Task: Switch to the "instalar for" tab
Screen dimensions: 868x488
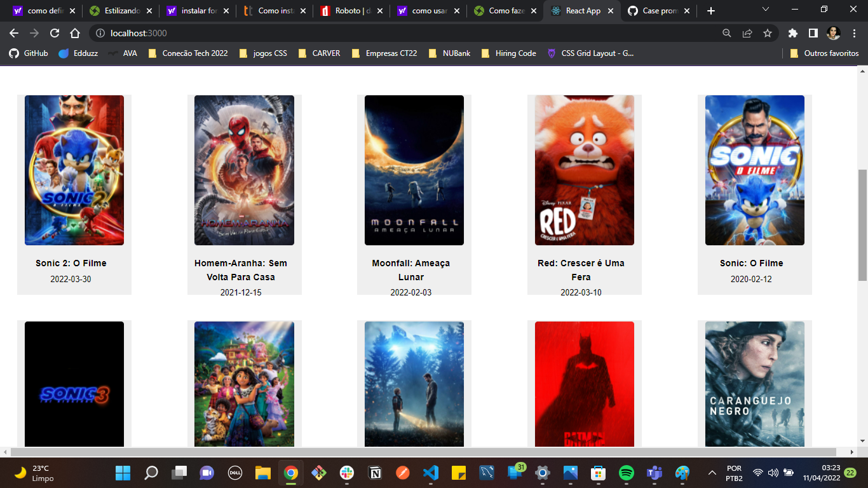Action: [x=198, y=11]
